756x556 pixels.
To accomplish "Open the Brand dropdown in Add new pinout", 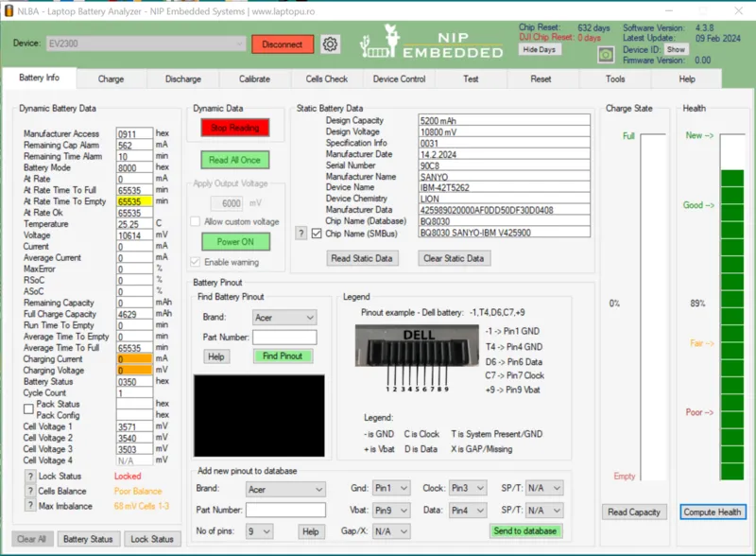I will [x=285, y=490].
